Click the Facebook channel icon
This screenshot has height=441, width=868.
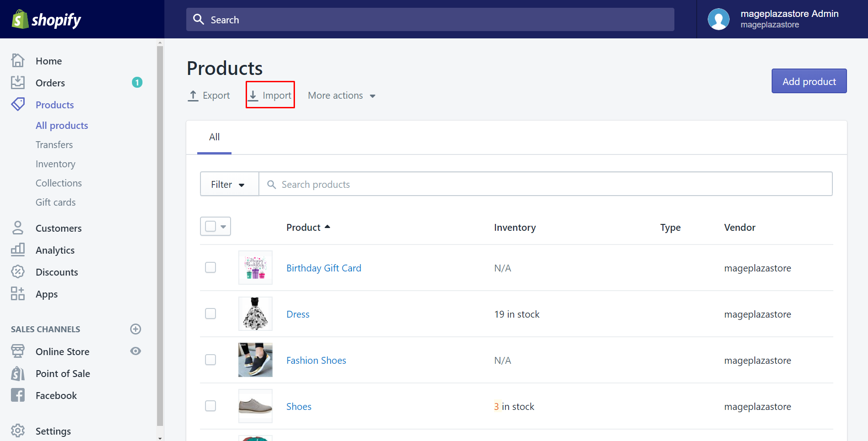coord(18,395)
